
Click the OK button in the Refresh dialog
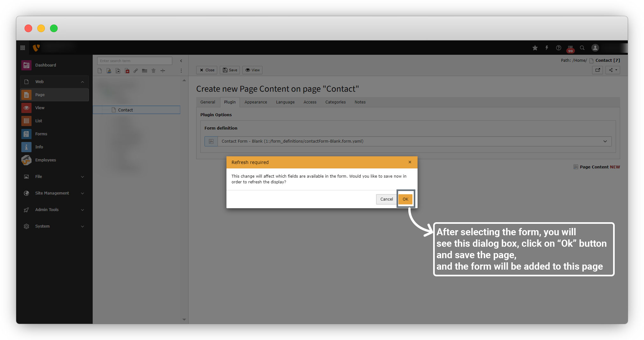[x=405, y=199]
